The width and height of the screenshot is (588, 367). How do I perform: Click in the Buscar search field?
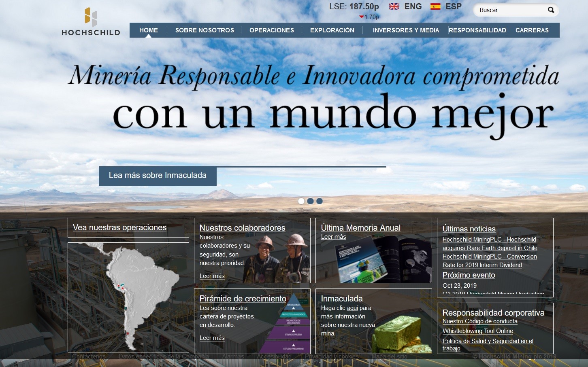(511, 10)
